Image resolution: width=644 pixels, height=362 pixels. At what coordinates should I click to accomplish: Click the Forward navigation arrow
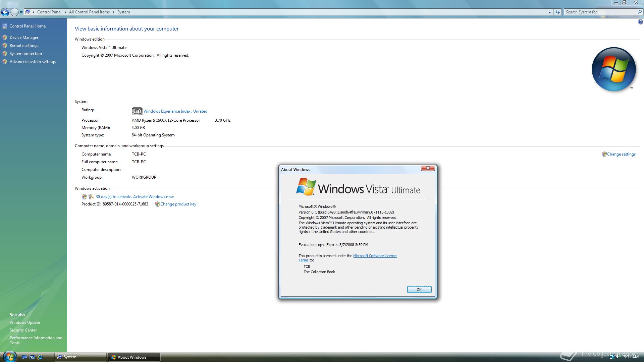14,12
